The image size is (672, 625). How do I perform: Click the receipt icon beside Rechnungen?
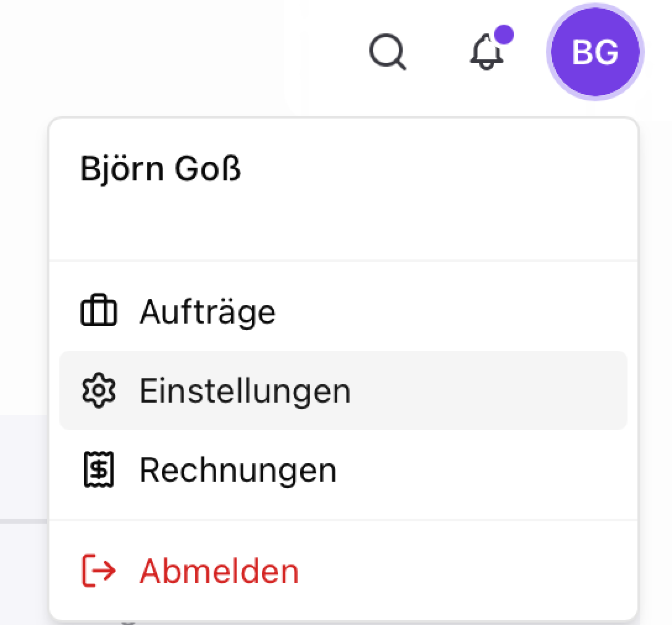coord(99,469)
